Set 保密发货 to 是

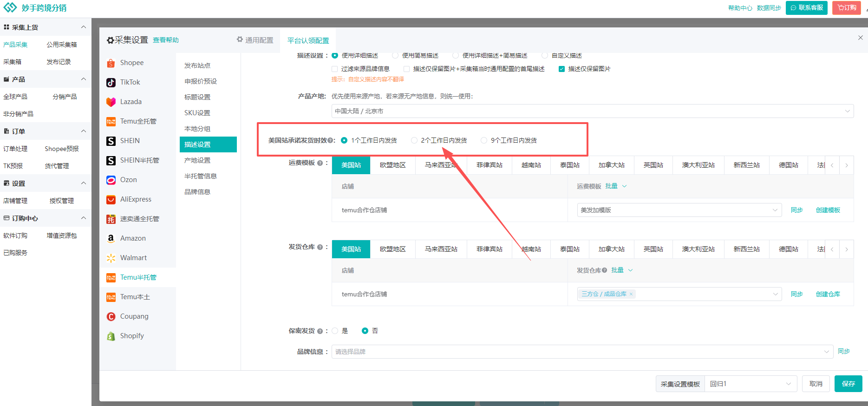point(335,331)
